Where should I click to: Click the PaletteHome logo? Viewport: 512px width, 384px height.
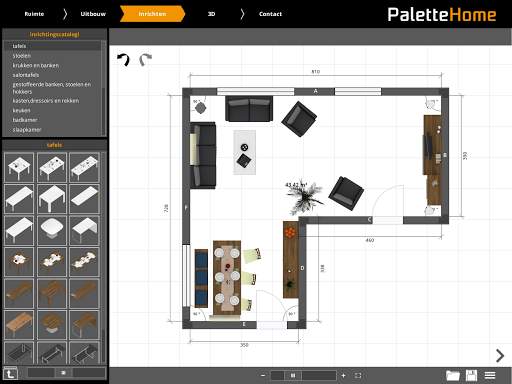[x=442, y=15]
